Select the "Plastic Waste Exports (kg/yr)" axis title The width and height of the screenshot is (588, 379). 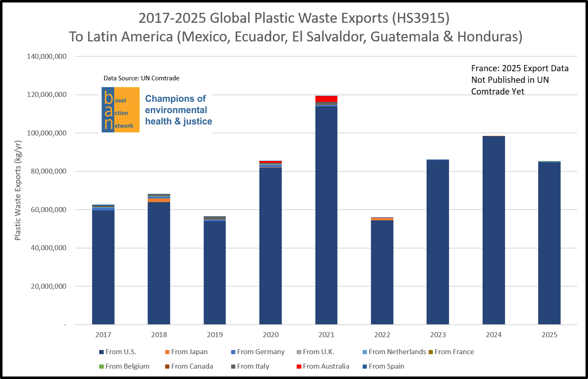[x=18, y=190]
